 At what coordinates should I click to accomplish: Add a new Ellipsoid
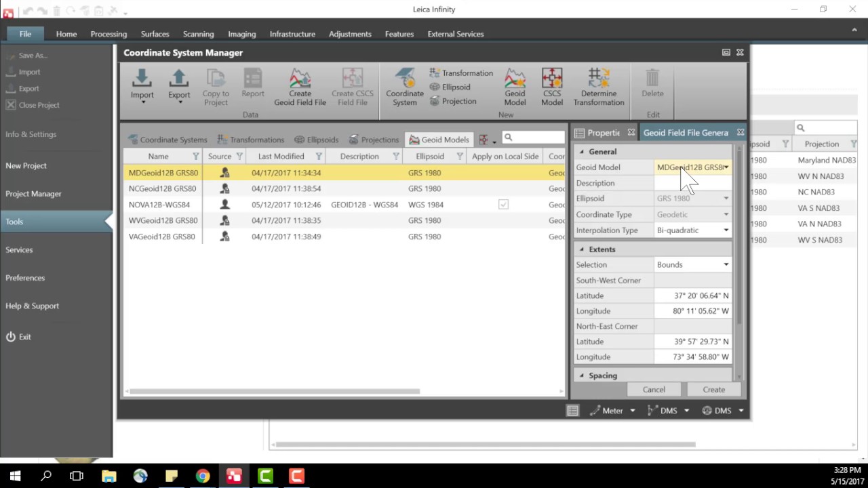click(x=450, y=87)
